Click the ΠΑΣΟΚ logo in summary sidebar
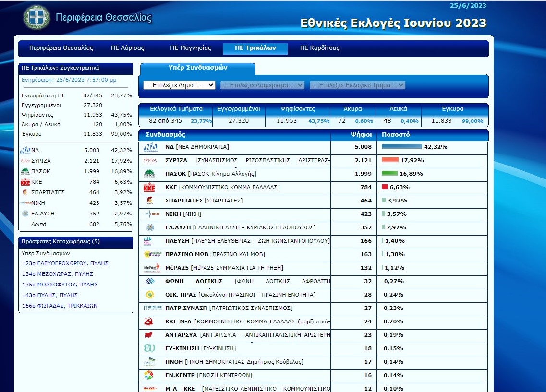Viewport: 546px width, 392px height. click(x=25, y=171)
